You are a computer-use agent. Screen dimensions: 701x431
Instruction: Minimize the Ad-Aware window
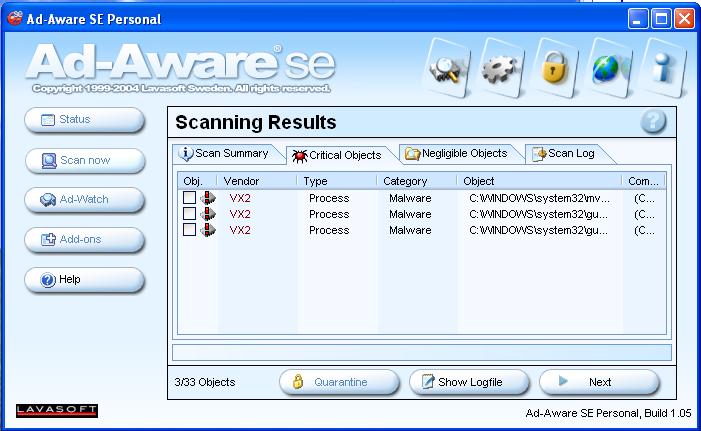tap(638, 19)
